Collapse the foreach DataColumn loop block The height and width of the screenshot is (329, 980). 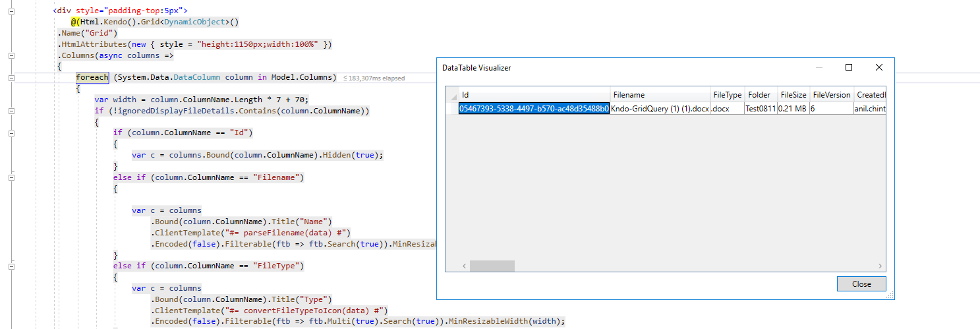point(11,77)
